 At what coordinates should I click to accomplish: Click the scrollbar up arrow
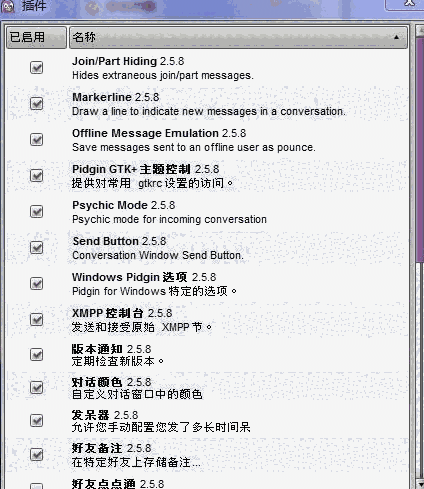coord(420,31)
